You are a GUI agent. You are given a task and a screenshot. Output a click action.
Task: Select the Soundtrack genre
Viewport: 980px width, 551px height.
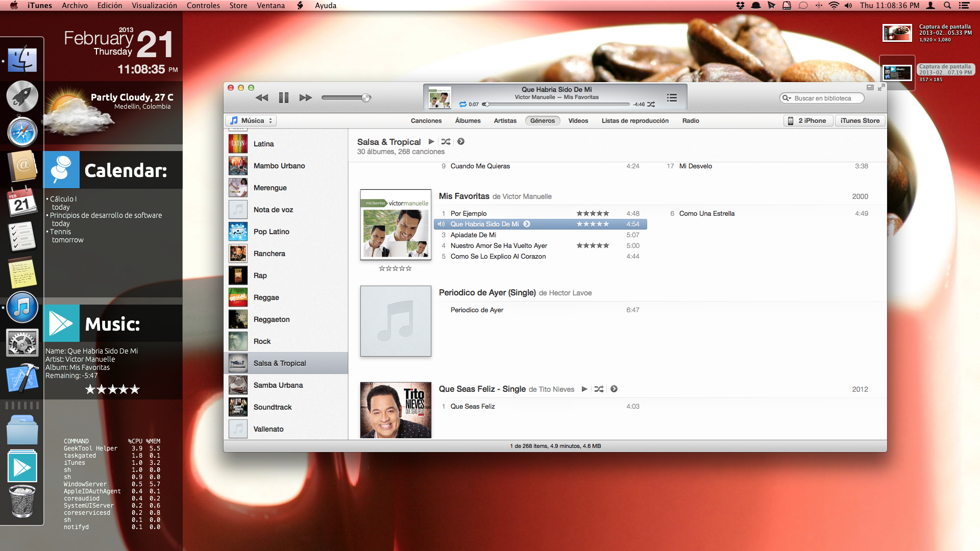[x=286, y=407]
